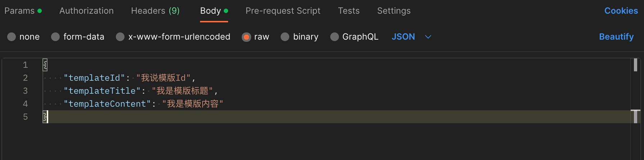
Task: Select the form-data radio option
Action: coord(55,37)
